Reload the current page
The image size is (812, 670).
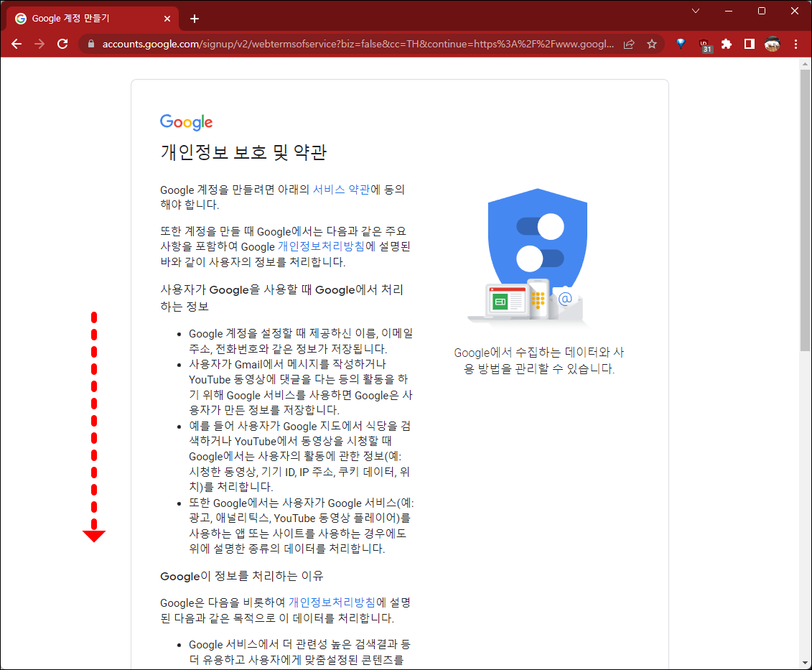pyautogui.click(x=62, y=44)
